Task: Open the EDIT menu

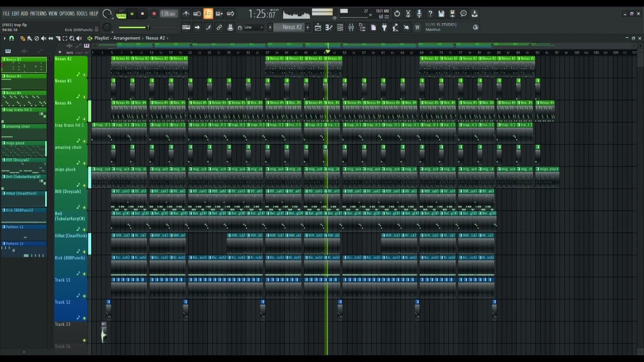Action: (16, 14)
